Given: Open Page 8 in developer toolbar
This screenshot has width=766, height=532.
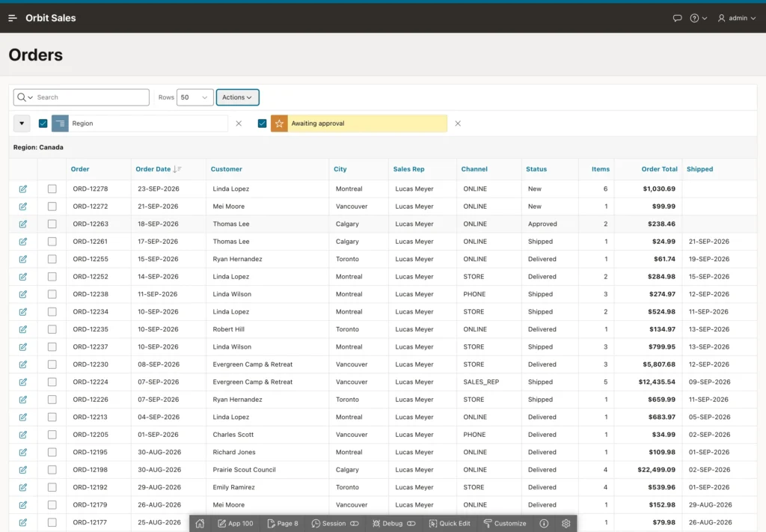Looking at the screenshot, I should [x=283, y=523].
